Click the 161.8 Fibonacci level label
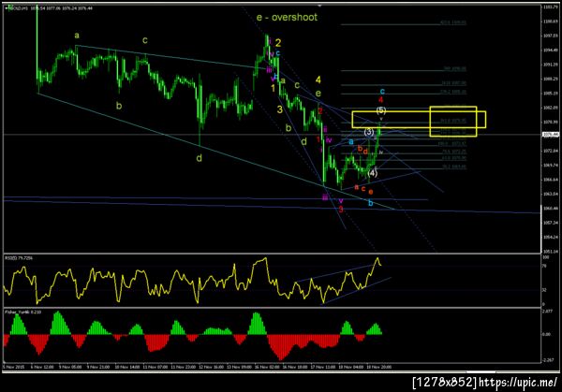Screen dimensions: 562x392 pyautogui.click(x=453, y=121)
